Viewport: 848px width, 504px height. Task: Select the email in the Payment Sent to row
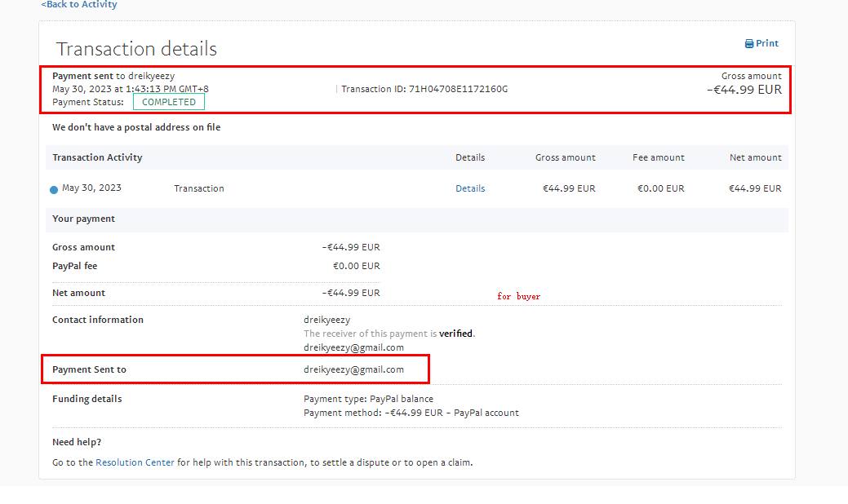click(353, 369)
